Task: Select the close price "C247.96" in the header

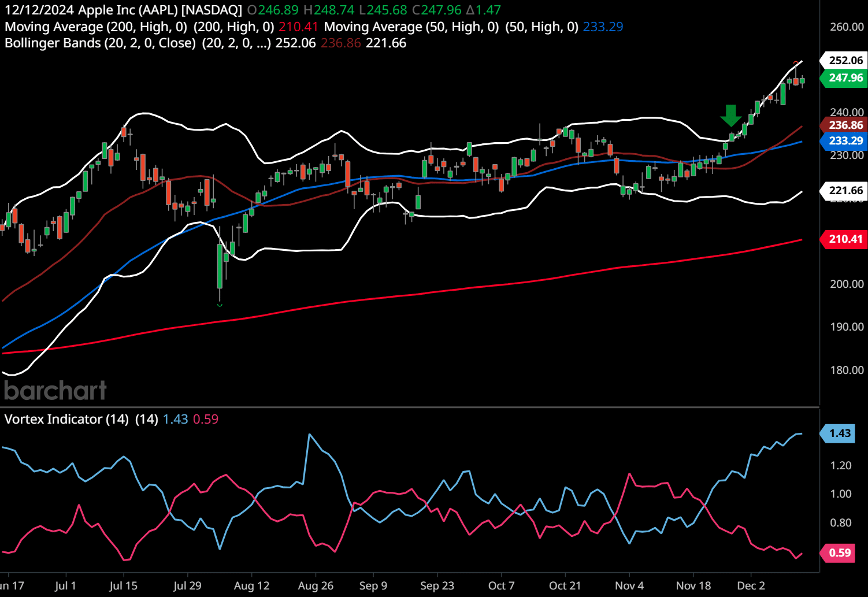Action: 437,10
